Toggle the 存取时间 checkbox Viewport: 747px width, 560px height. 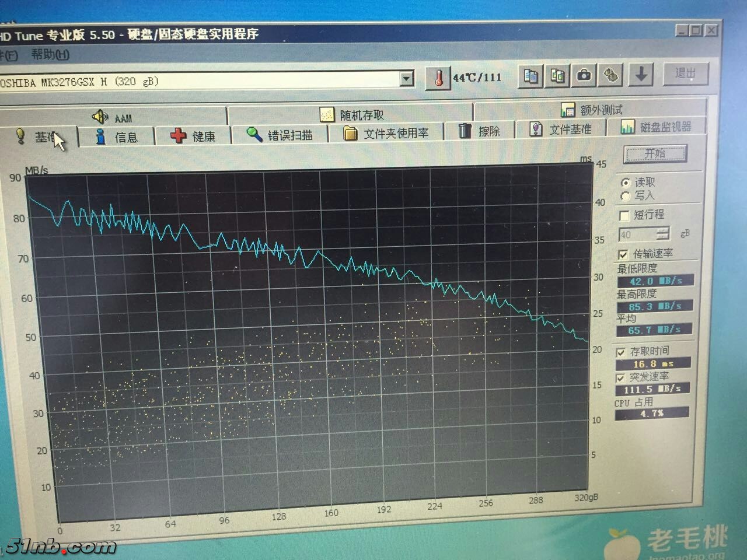pos(621,352)
